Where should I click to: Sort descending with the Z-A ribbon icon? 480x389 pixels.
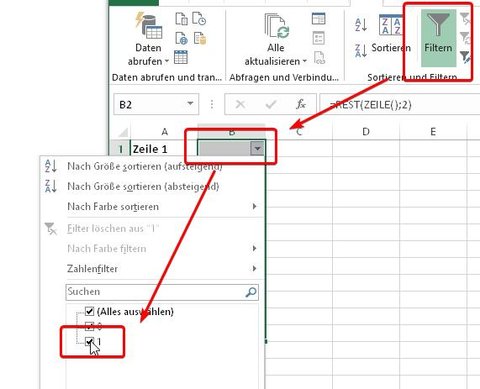pos(361,51)
